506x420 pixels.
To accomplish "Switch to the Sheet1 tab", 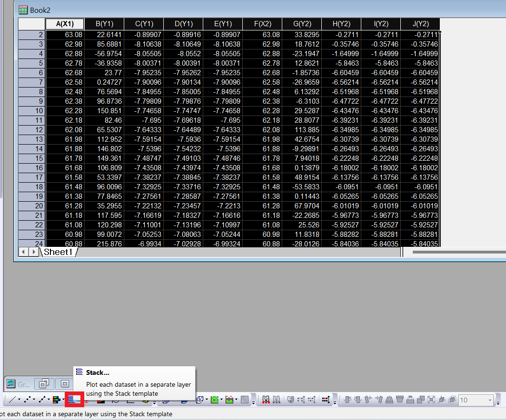I will (x=58, y=252).
